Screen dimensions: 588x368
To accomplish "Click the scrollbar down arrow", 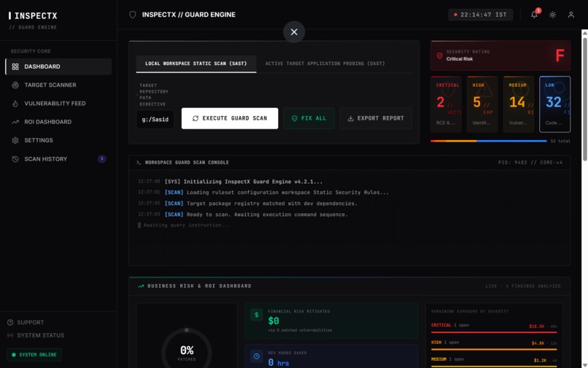I will [584, 364].
